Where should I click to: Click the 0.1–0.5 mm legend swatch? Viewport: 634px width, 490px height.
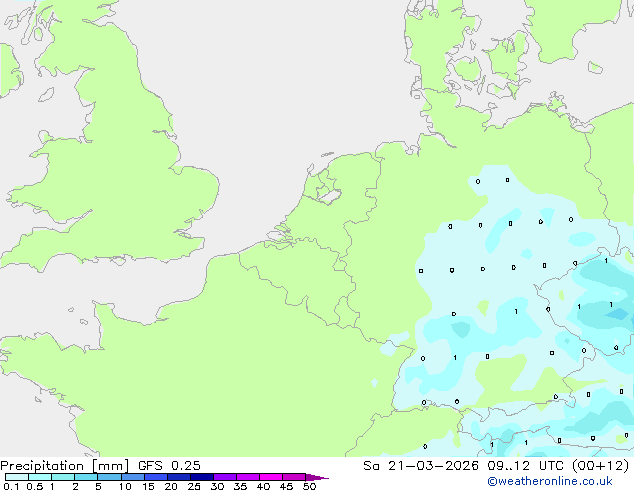[x=17, y=477]
